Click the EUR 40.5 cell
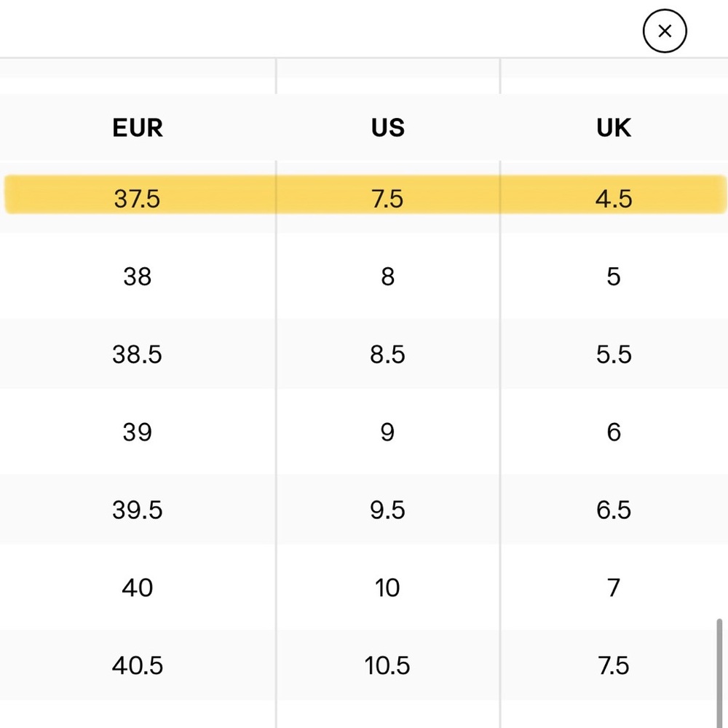This screenshot has height=728, width=728. [x=138, y=665]
